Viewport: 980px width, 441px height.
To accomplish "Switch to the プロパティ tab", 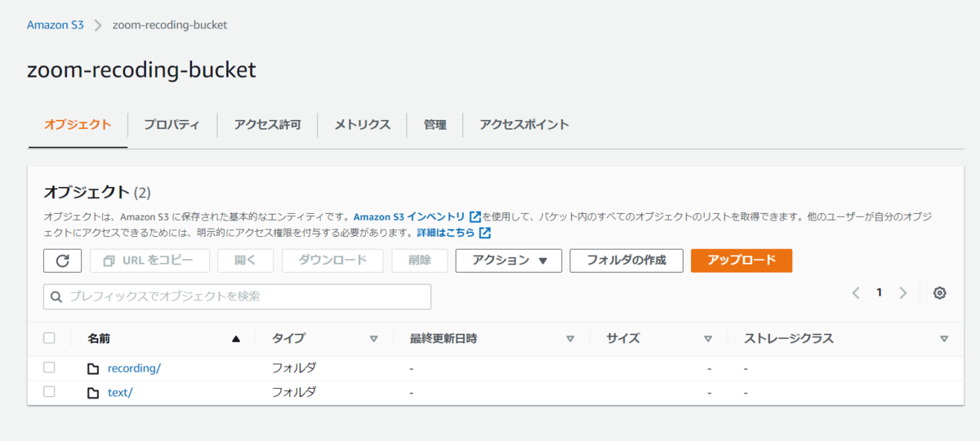I will click(171, 125).
